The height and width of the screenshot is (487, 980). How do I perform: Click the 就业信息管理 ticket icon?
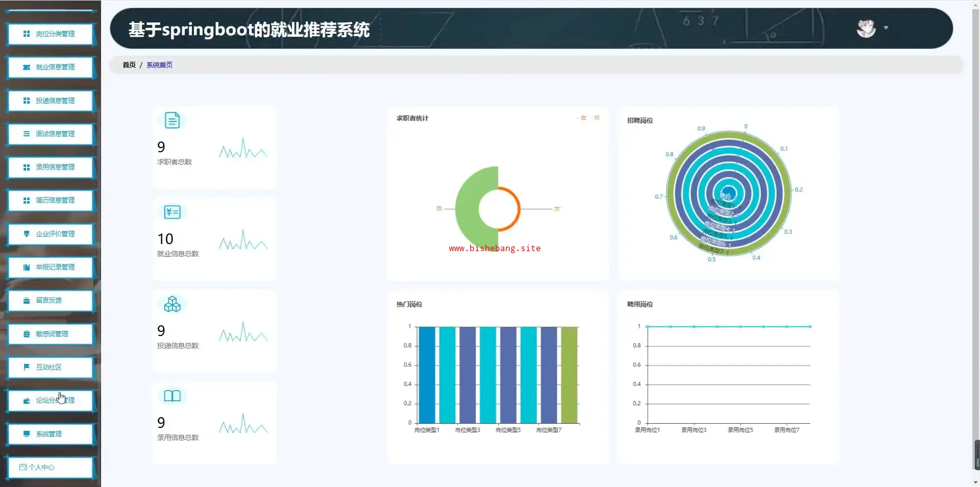(27, 67)
